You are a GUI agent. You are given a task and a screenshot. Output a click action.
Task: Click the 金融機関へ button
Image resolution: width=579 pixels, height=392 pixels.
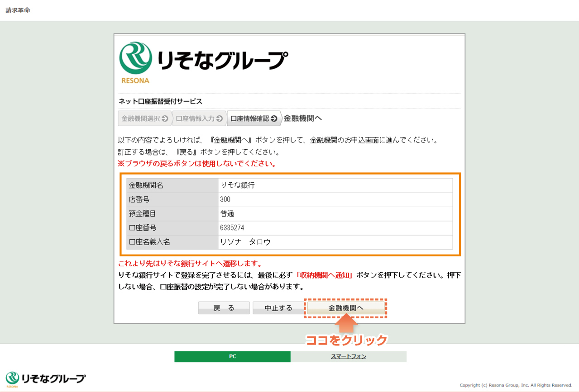pyautogui.click(x=346, y=308)
